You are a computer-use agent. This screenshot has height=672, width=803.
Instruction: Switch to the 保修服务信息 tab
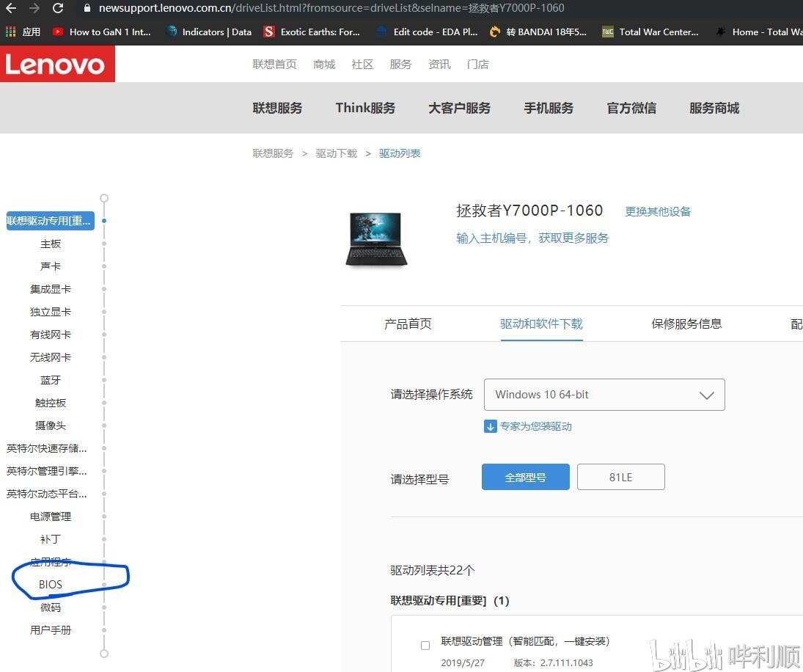tap(686, 324)
